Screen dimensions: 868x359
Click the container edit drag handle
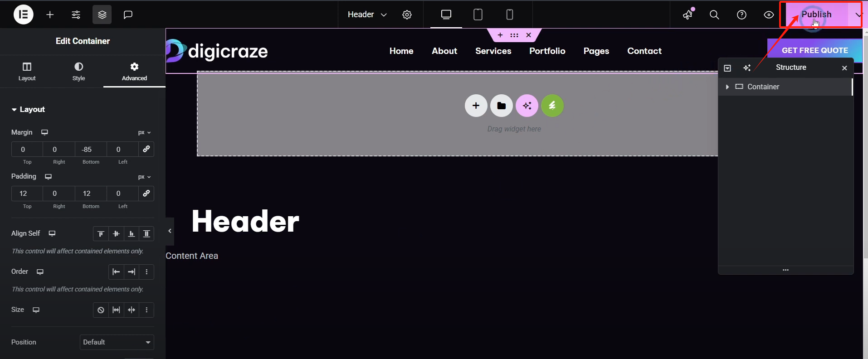(x=514, y=35)
